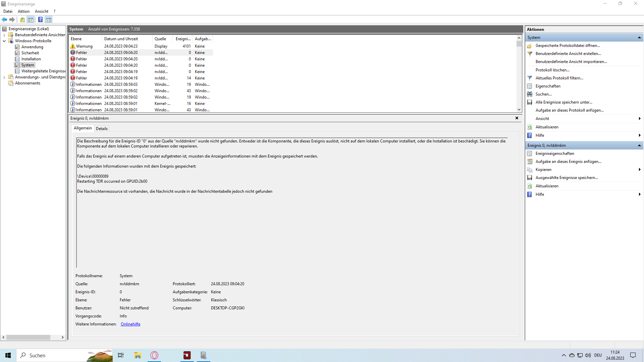Click the left pane horizontal scrollbar thumb

point(28,338)
